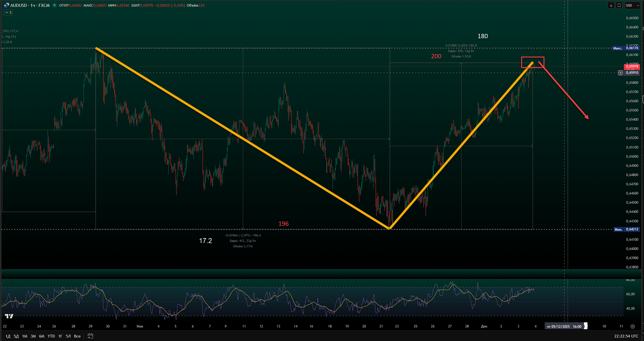Click the red rectangle drawing at price peak
Viewport: 644px width, 341px height.
click(x=532, y=57)
